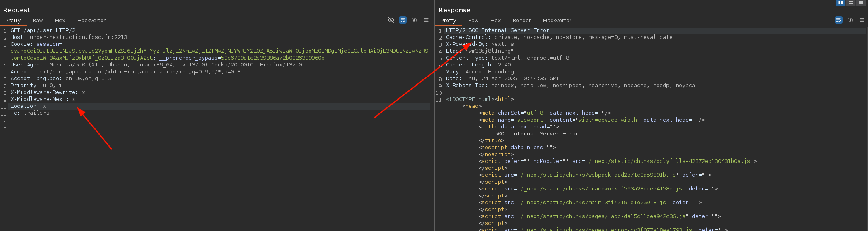This screenshot has height=231, width=868.
Task: Click the Accept header starting with text/html
Action: tap(125, 72)
